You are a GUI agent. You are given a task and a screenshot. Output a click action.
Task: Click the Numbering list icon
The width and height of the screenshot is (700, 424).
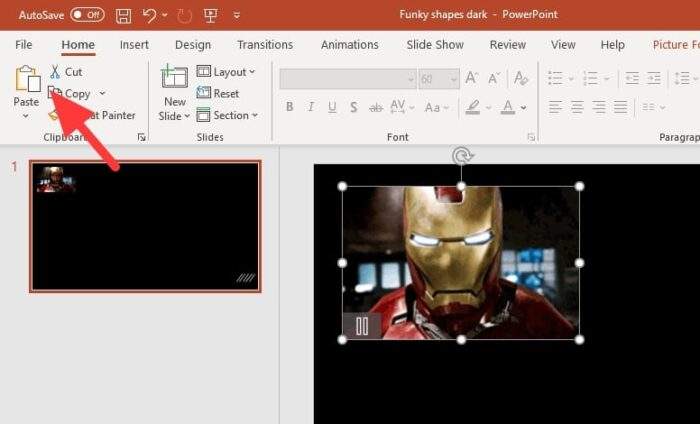tap(591, 79)
